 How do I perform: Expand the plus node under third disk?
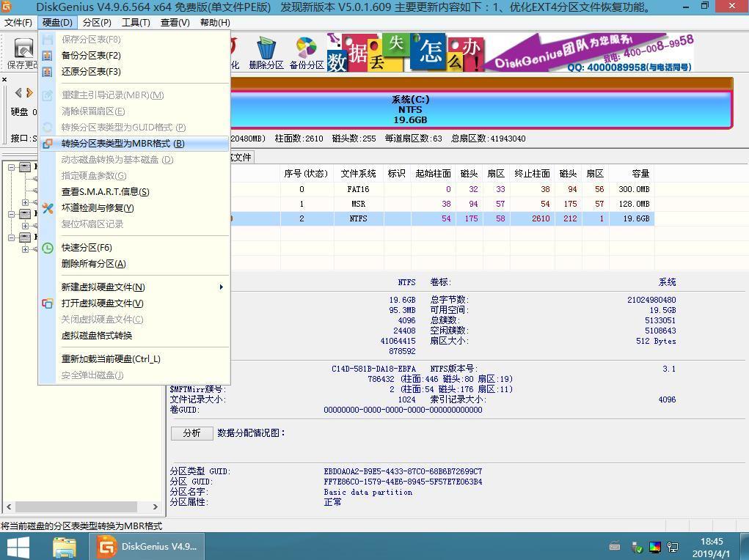pyautogui.click(x=26, y=249)
